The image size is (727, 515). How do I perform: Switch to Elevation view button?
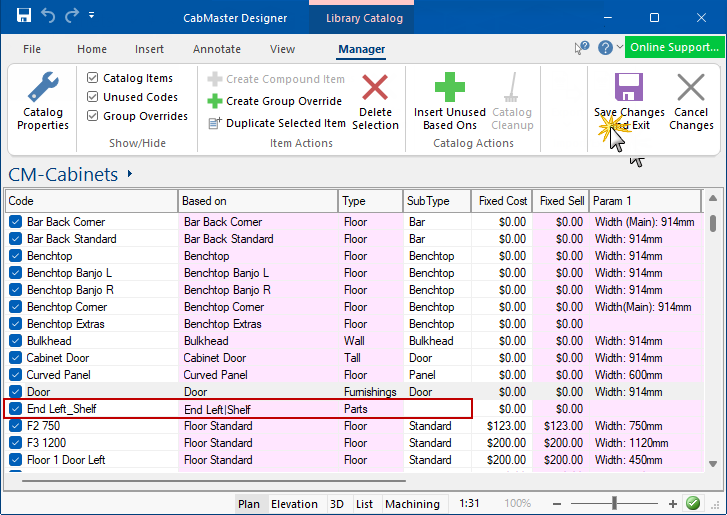[294, 504]
